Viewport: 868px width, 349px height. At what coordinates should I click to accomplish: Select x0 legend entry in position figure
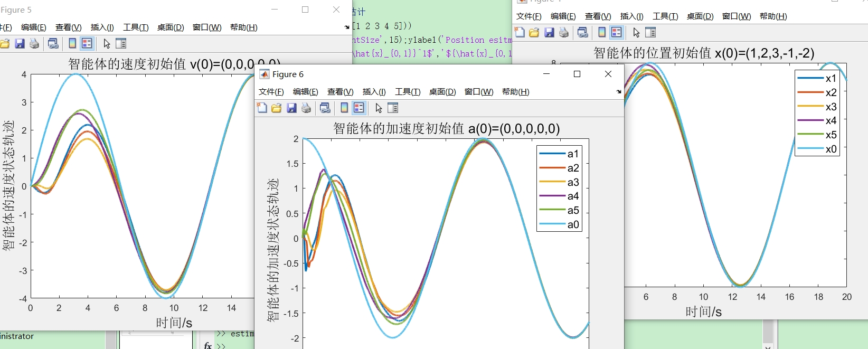817,149
